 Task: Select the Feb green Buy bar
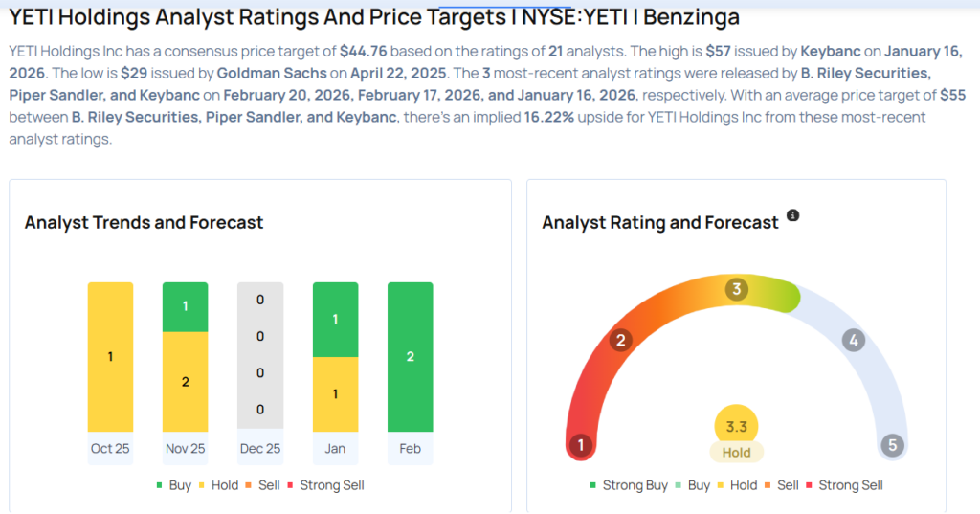[410, 357]
